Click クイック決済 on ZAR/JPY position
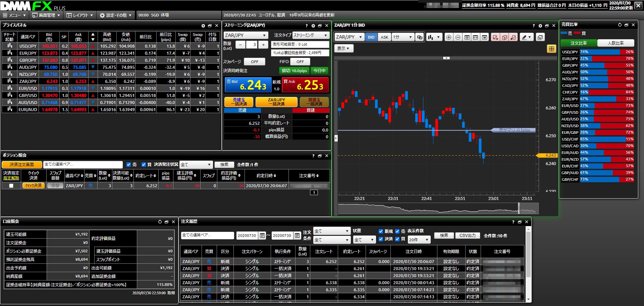Viewport: 644px width, 306px height. coord(34,186)
